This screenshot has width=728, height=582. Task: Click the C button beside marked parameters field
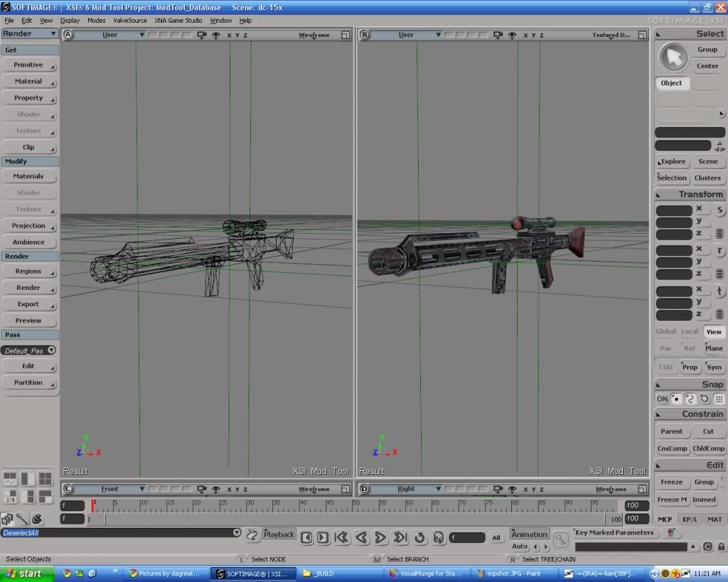(x=707, y=546)
